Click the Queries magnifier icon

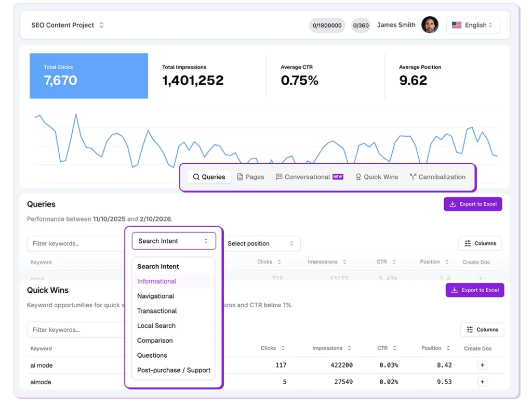click(195, 177)
